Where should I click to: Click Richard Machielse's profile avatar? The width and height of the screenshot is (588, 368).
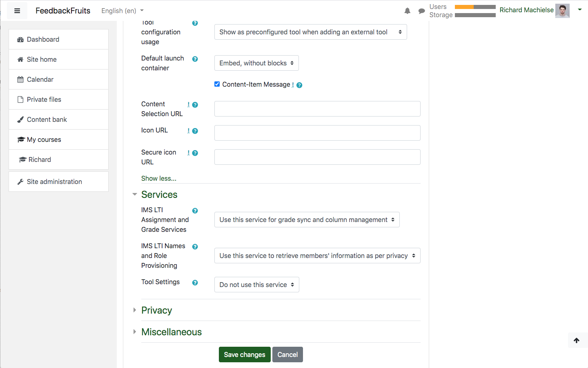(562, 11)
